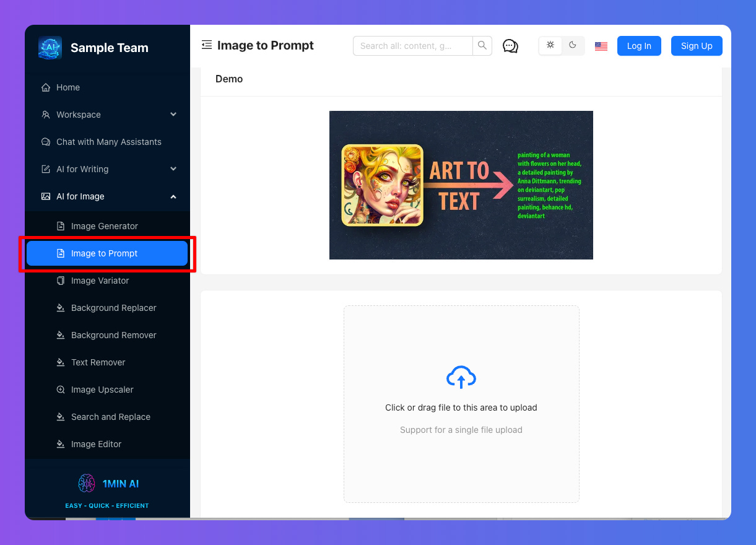
Task: Open Background Replacer
Action: [x=107, y=308]
